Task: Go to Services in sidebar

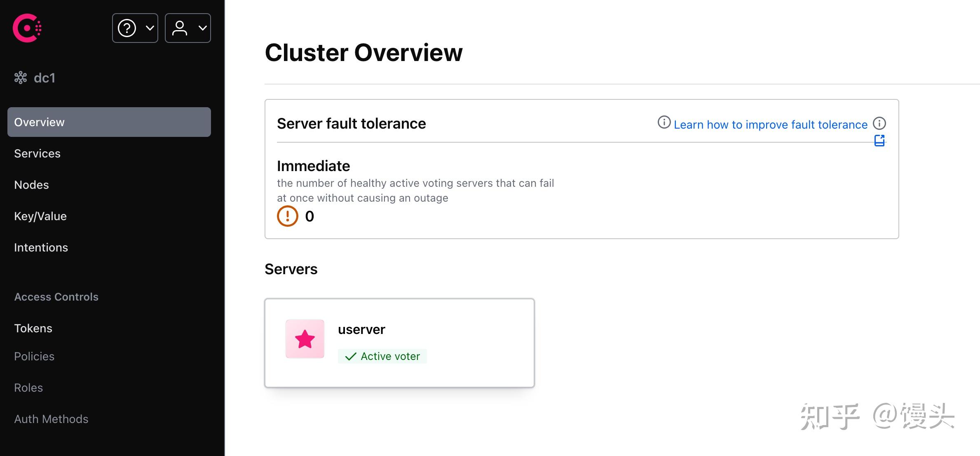Action: [37, 153]
